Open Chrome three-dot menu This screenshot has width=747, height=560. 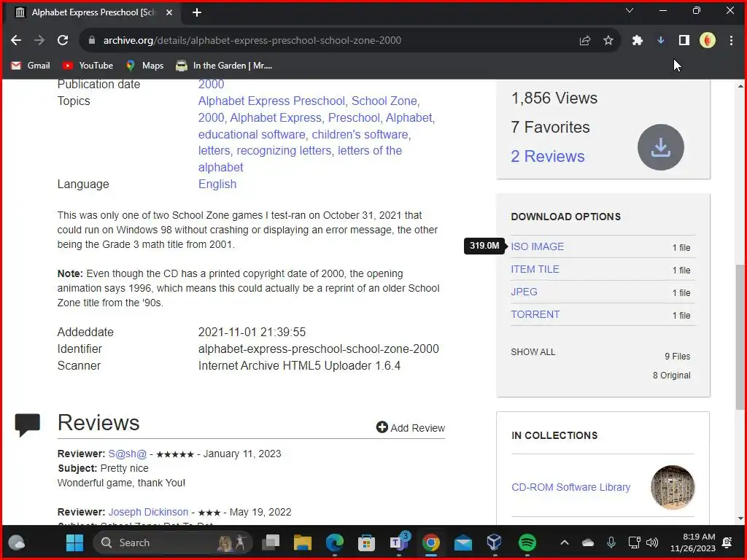click(731, 41)
